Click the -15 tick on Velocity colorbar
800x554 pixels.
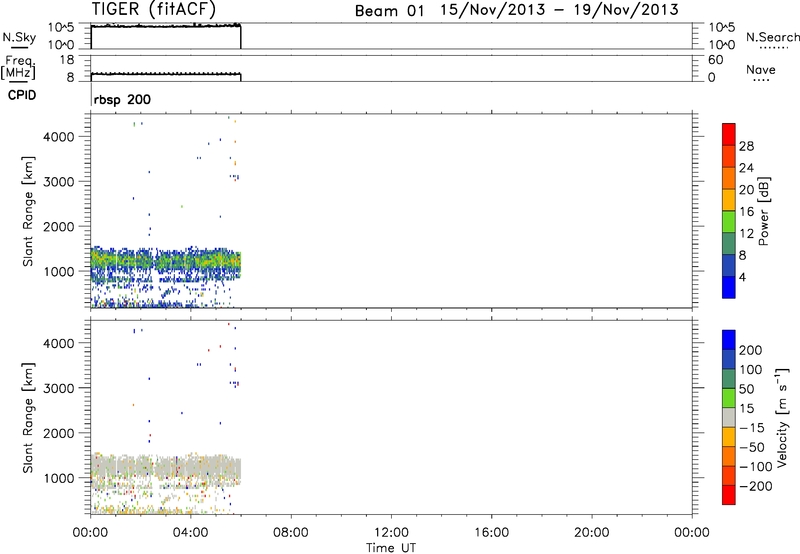[752, 428]
